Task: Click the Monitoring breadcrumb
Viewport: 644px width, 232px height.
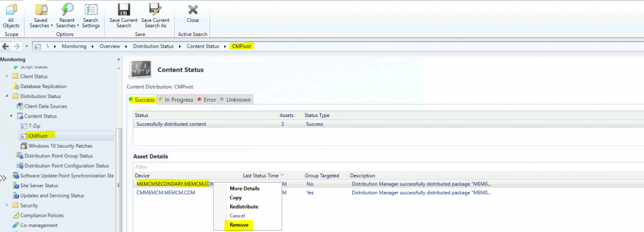Action: pos(74,47)
